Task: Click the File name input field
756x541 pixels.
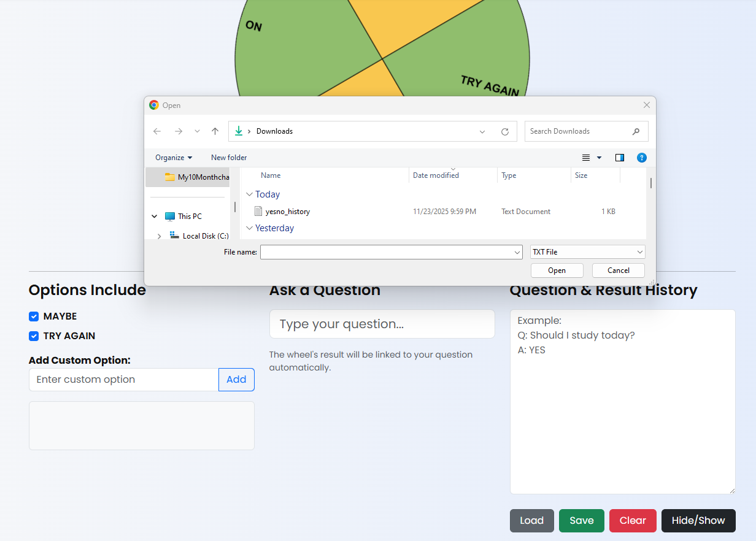Action: 387,252
